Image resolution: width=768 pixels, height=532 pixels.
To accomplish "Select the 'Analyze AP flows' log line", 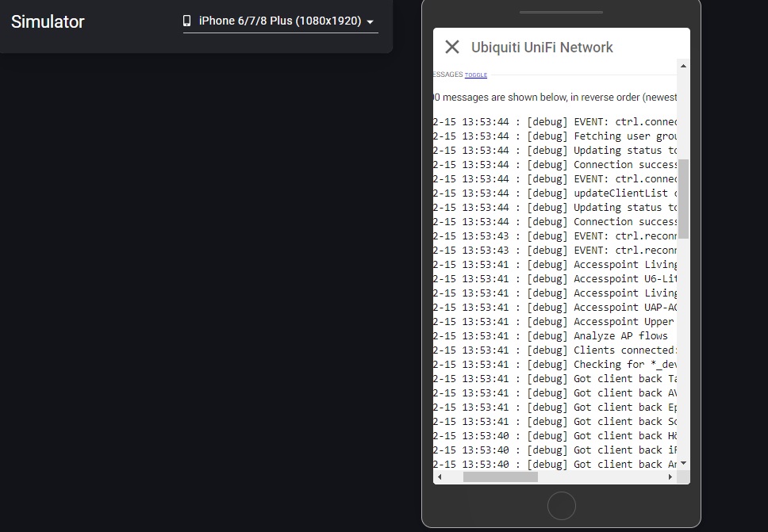I will click(555, 335).
